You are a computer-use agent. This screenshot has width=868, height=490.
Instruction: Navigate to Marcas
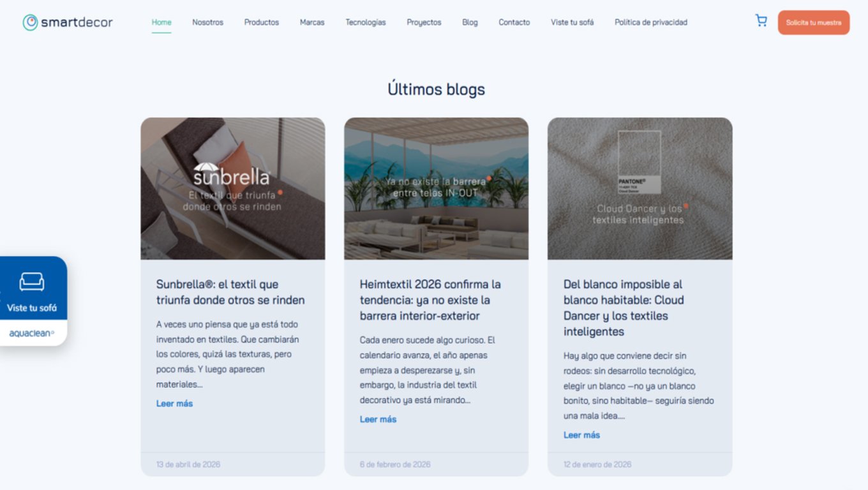(x=312, y=22)
